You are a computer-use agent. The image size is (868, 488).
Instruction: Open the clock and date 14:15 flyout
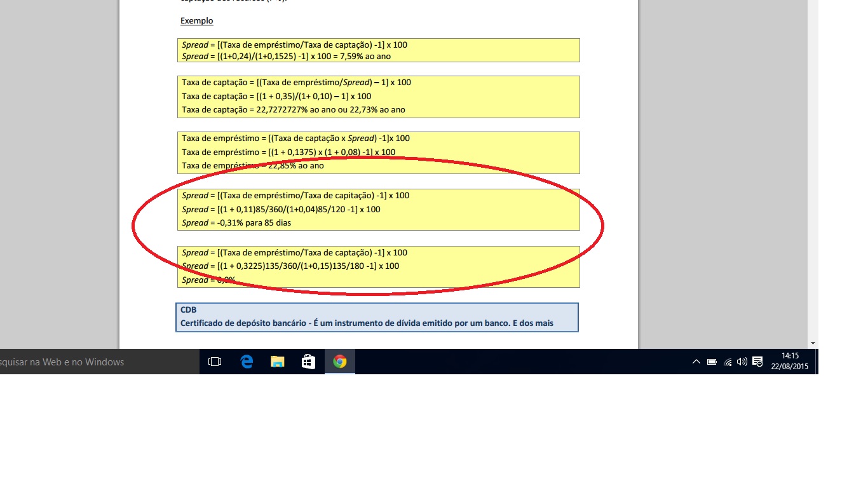click(x=790, y=361)
